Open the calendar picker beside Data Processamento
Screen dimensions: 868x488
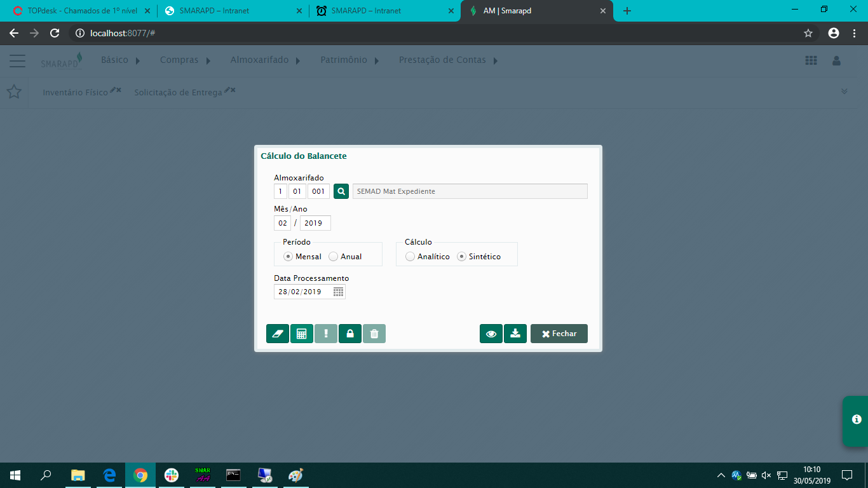(x=339, y=292)
